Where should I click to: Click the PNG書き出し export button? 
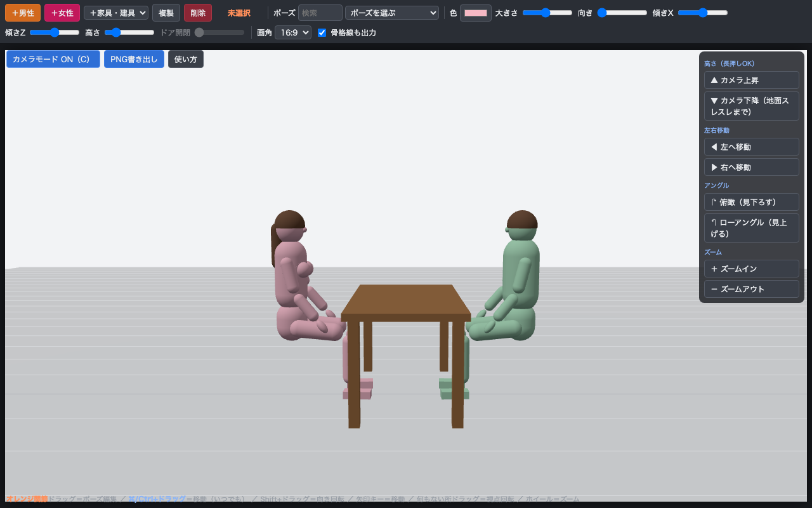tap(134, 59)
